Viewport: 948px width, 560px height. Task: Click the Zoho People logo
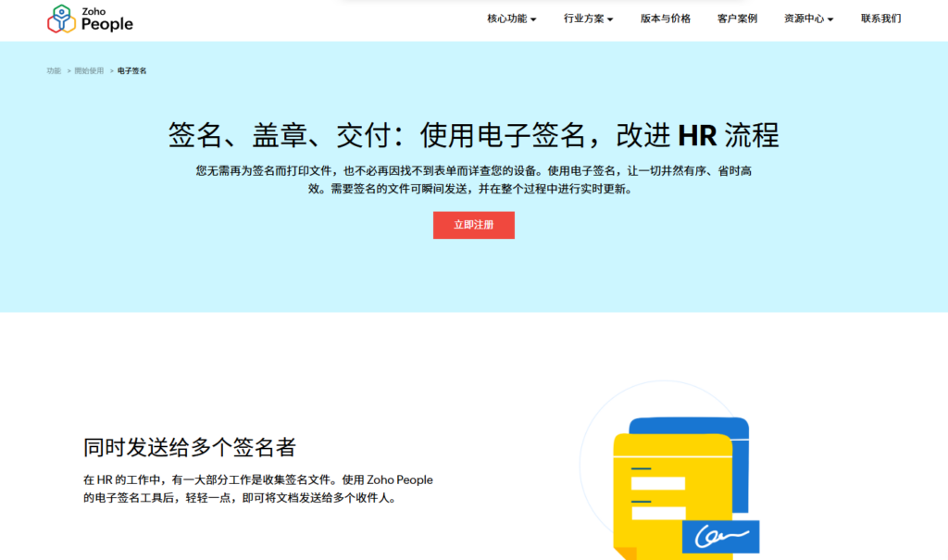91,19
